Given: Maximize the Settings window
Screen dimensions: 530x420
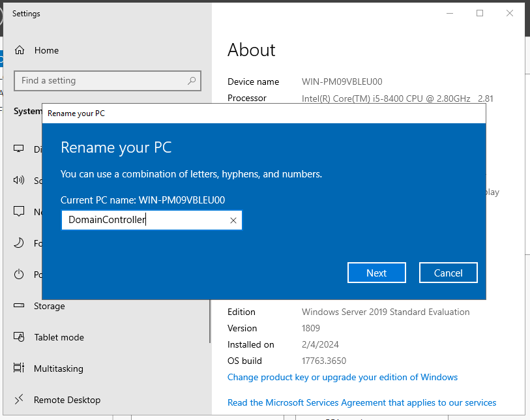Looking at the screenshot, I should [480, 13].
